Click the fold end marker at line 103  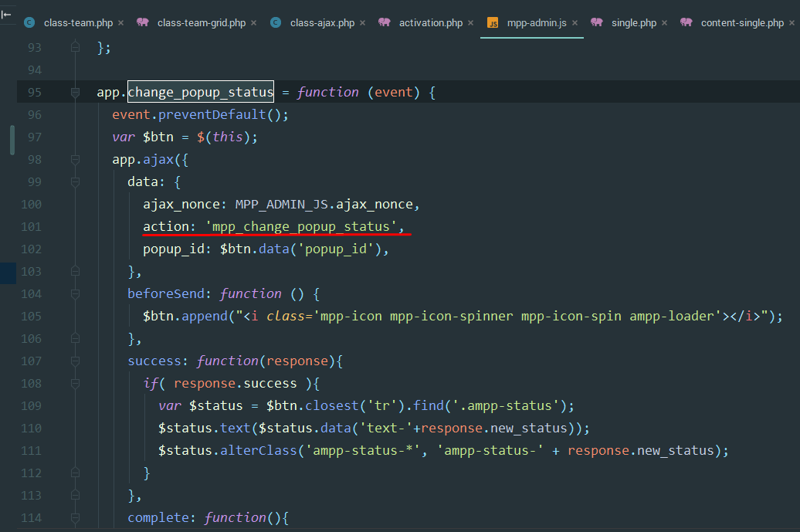75,271
